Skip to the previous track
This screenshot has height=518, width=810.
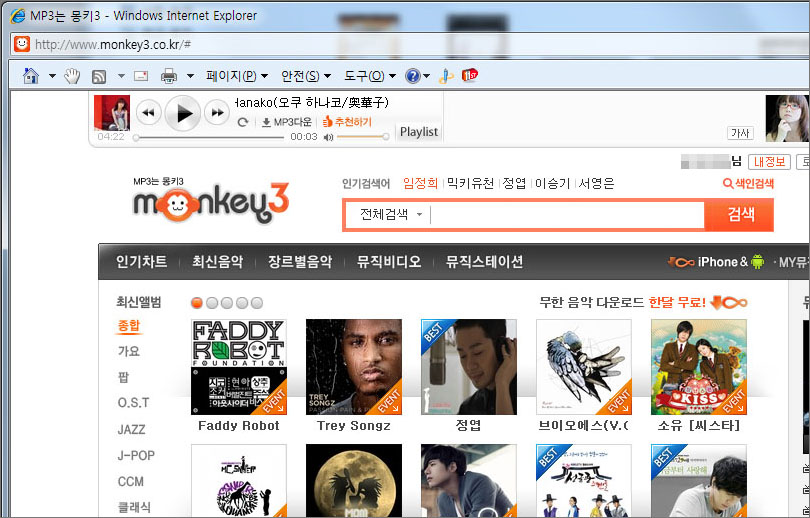148,113
